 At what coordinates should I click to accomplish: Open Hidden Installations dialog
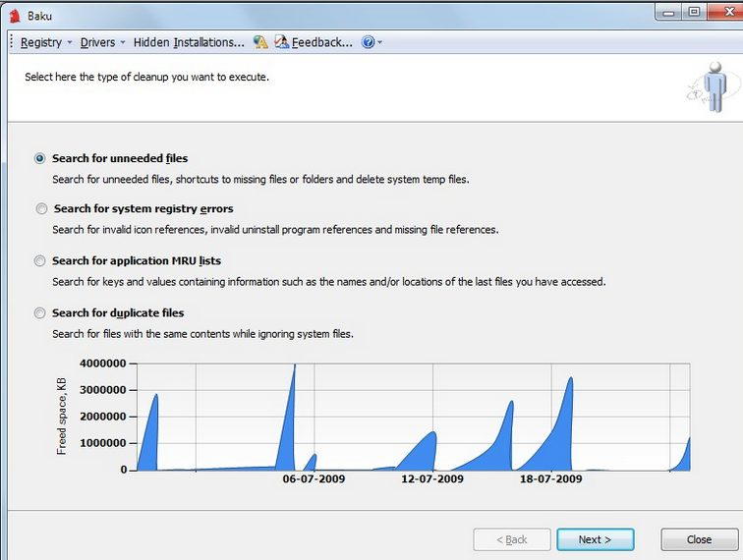[189, 42]
